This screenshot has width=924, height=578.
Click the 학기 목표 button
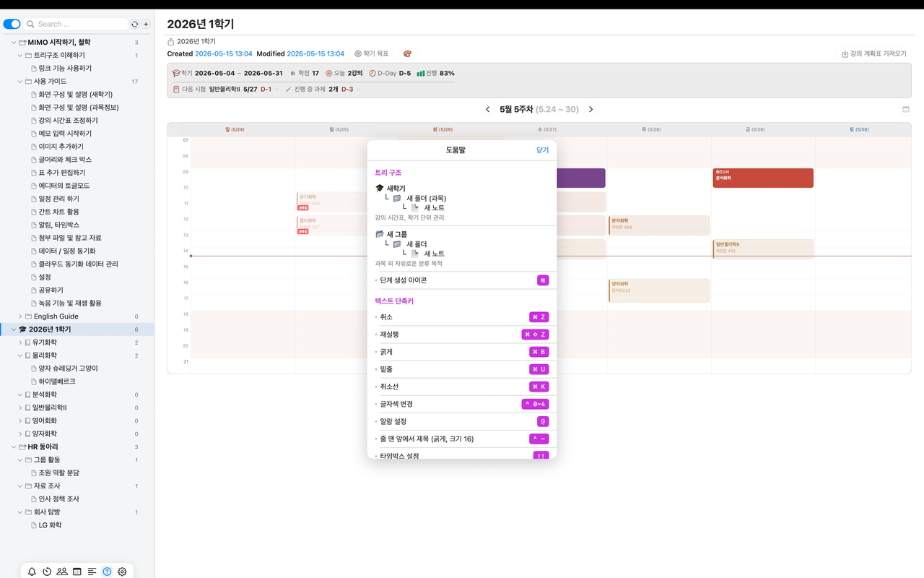click(x=372, y=53)
